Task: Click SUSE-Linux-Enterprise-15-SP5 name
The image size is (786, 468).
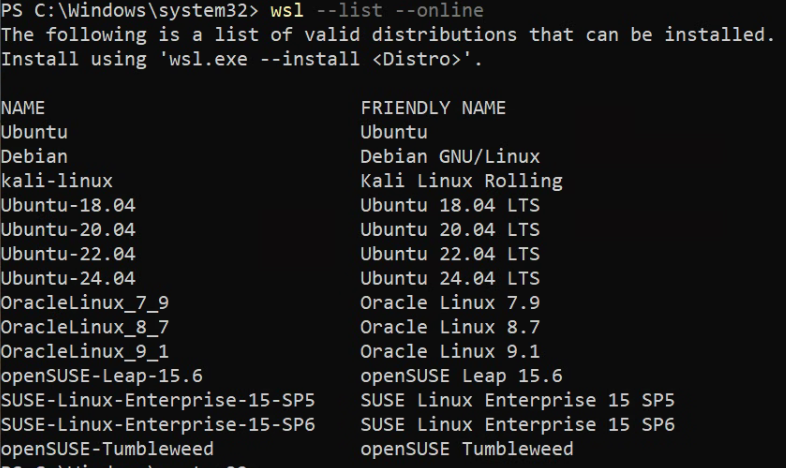Action: point(158,400)
